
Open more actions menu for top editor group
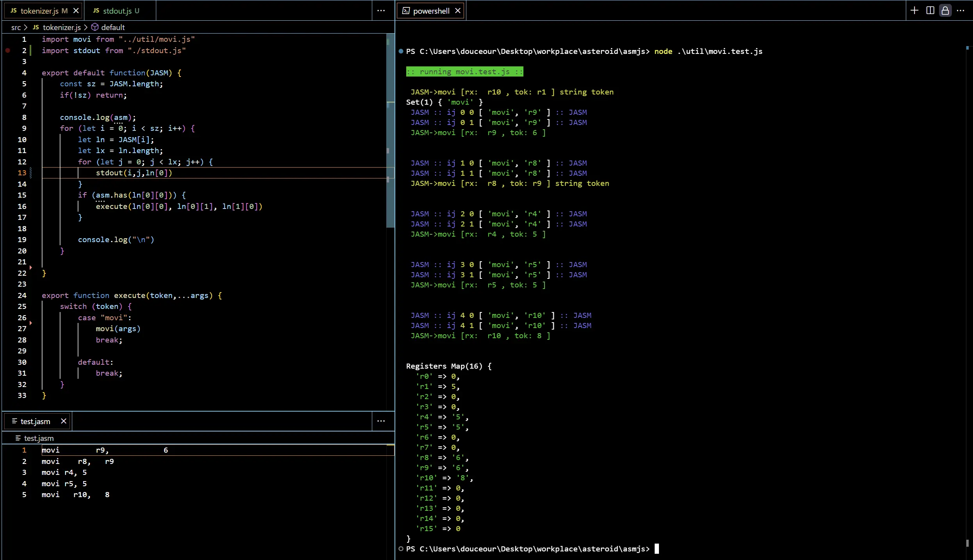tap(381, 11)
